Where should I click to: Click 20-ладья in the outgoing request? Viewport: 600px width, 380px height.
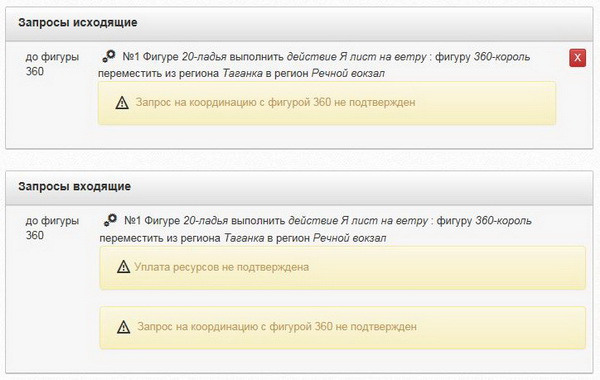(x=204, y=57)
